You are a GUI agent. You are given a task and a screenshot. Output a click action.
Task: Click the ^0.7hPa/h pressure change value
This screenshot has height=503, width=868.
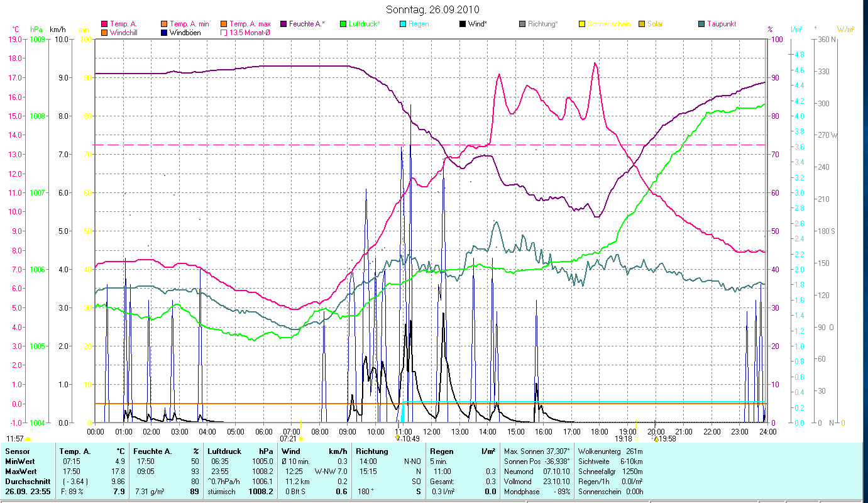pos(225,481)
